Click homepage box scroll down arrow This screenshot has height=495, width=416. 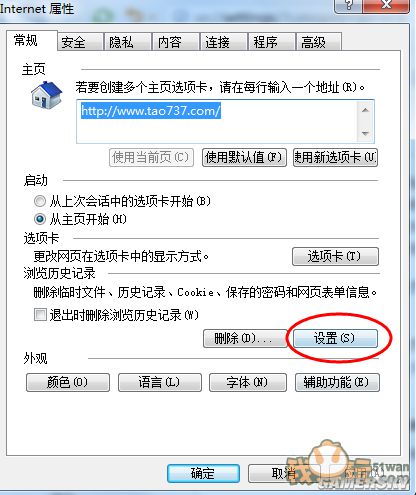(365, 133)
